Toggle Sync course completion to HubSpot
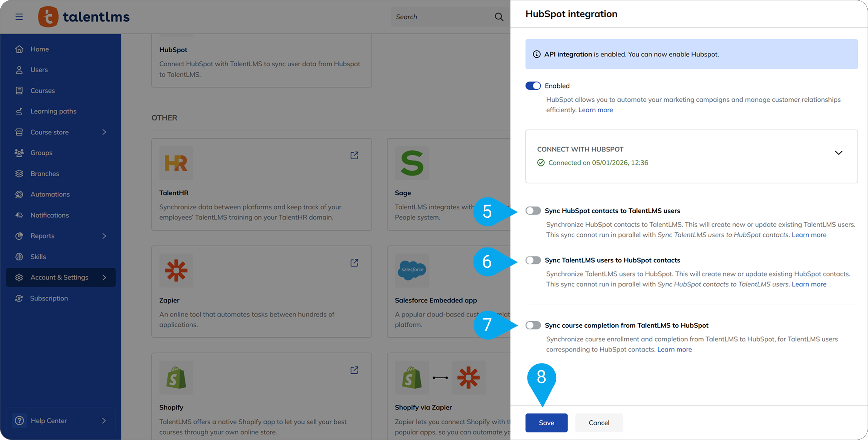Viewport: 868px width, 440px height. 533,325
